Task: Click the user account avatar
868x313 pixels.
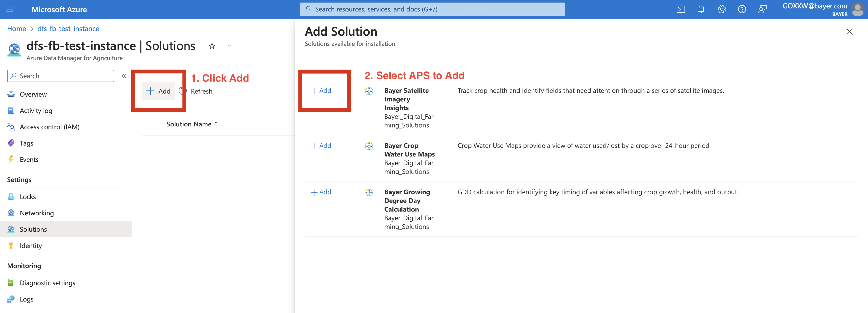Action: click(858, 9)
